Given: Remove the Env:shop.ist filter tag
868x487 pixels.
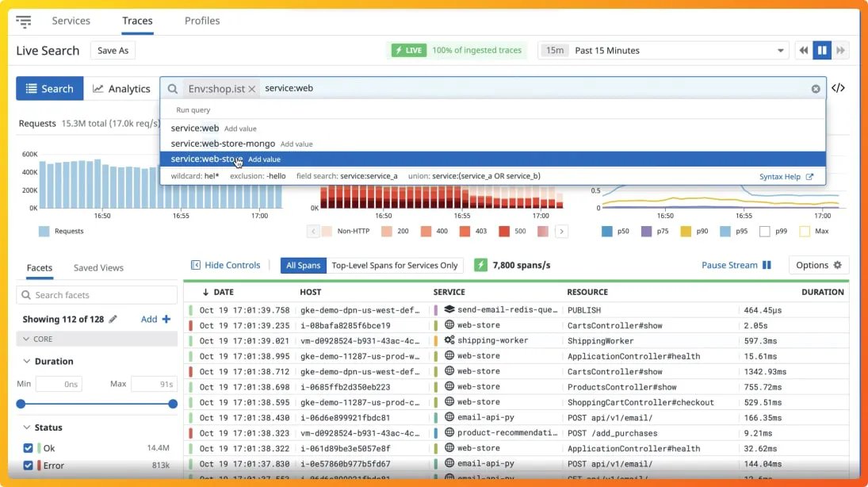Looking at the screenshot, I should (252, 89).
